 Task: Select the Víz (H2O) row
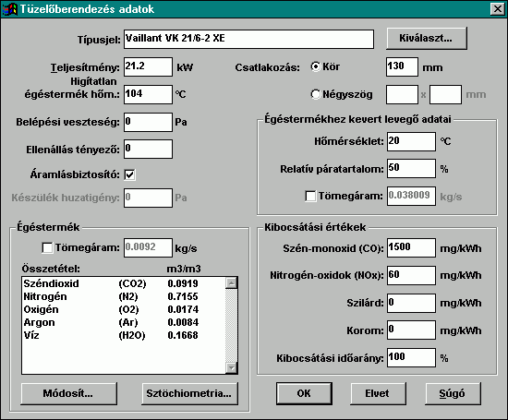click(124, 335)
